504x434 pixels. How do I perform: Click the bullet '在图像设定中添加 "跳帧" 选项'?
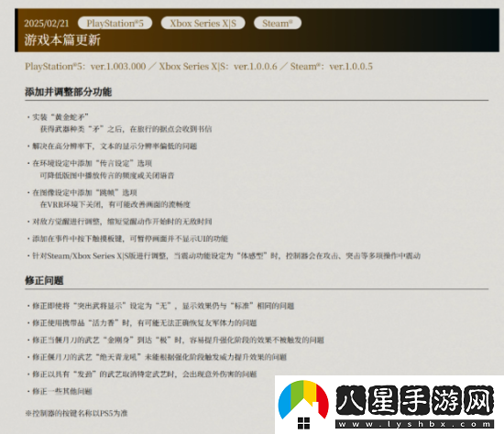pos(82,192)
